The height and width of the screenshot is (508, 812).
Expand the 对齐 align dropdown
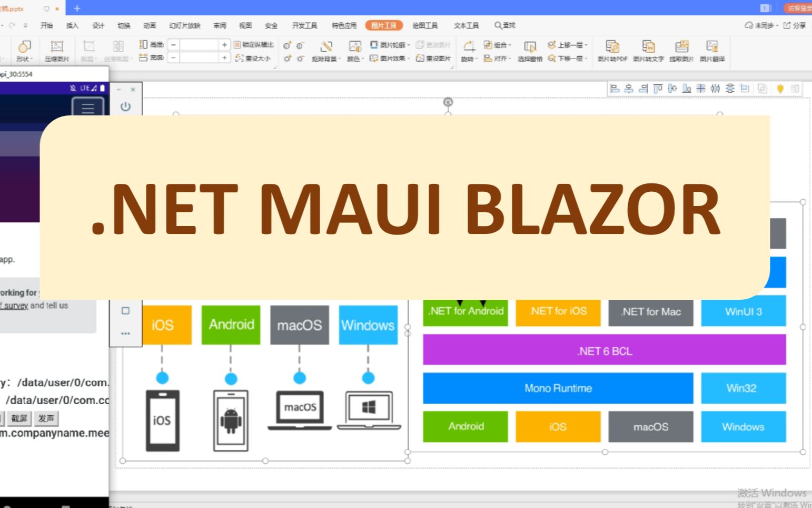click(x=510, y=58)
